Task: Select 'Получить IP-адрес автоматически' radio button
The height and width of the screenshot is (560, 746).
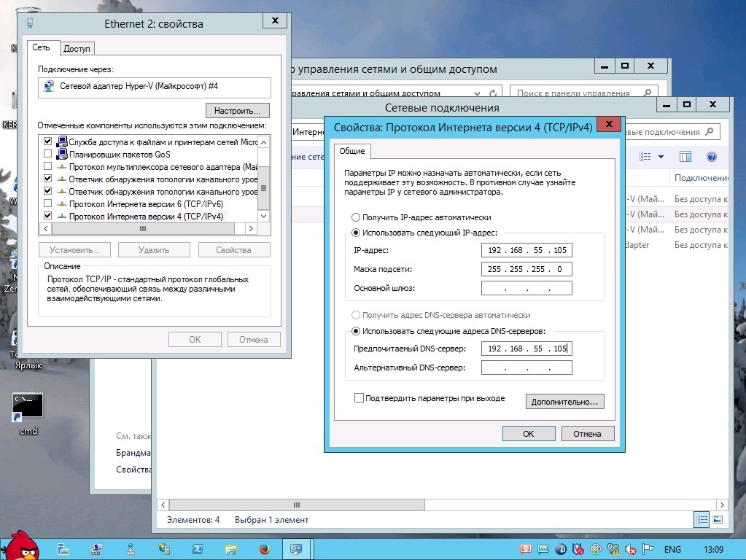Action: (x=356, y=217)
